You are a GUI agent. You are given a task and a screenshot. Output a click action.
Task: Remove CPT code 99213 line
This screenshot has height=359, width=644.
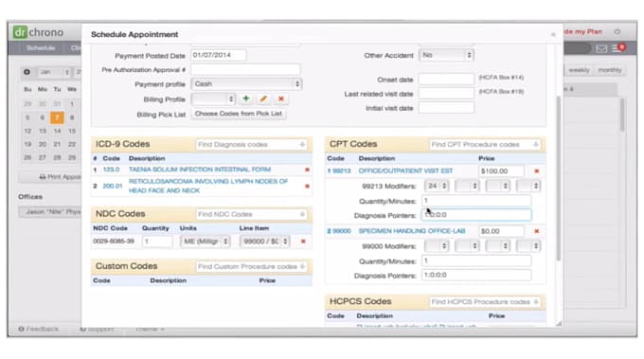click(536, 171)
